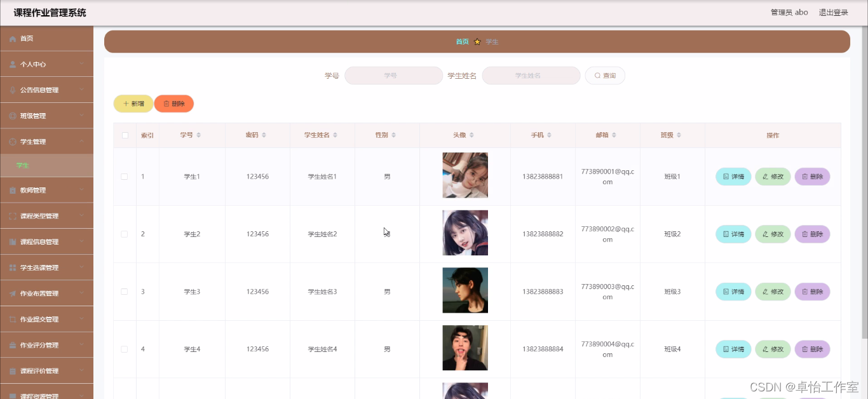Open details with row 2's 详情 button
This screenshot has height=399, width=868.
point(733,234)
